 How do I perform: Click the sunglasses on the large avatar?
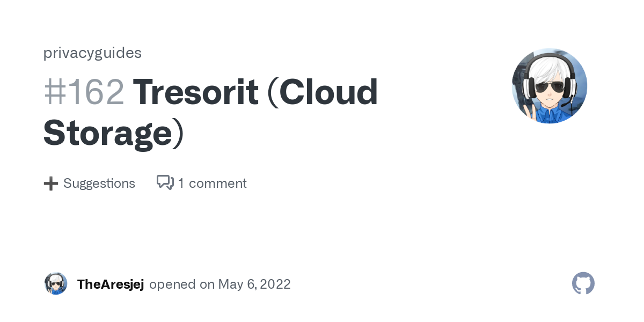[x=550, y=85]
